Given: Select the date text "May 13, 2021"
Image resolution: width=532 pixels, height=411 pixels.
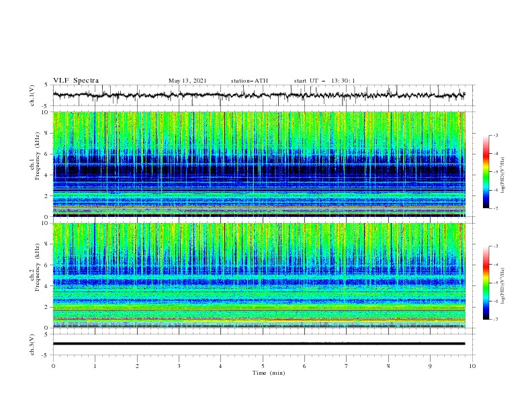Looking at the screenshot, I should coord(187,81).
